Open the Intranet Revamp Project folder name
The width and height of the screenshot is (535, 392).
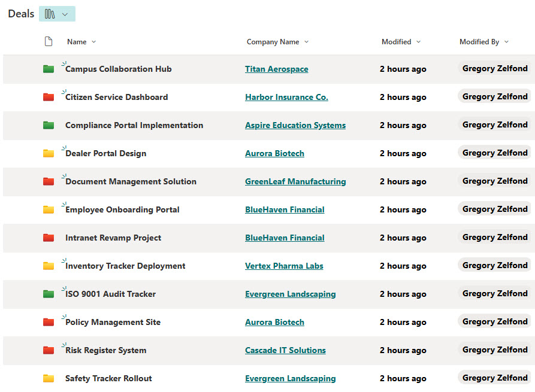(x=113, y=238)
